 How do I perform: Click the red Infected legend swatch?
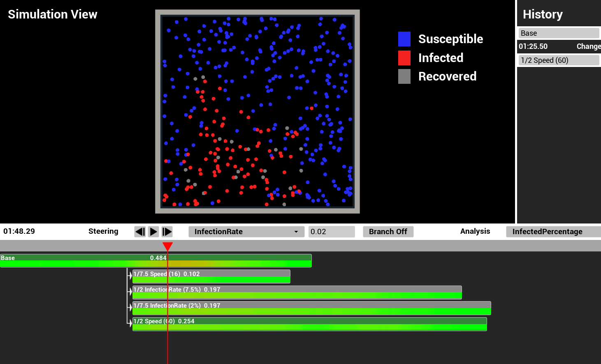point(404,58)
